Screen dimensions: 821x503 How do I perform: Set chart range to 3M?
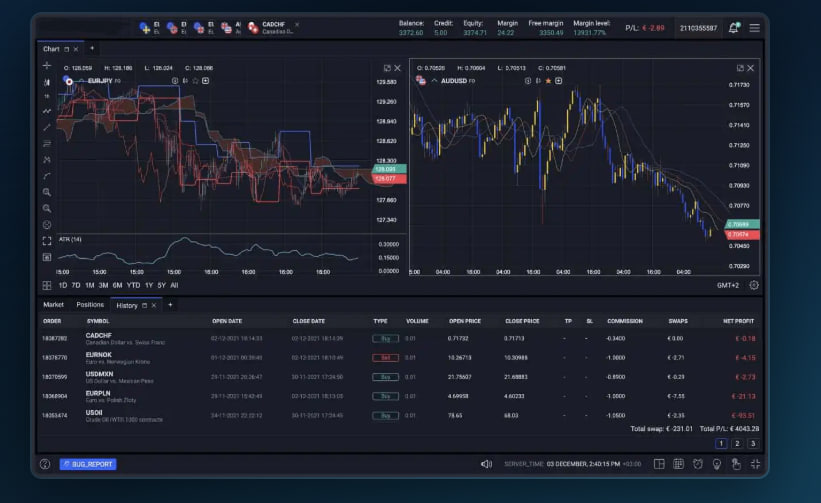[103, 285]
